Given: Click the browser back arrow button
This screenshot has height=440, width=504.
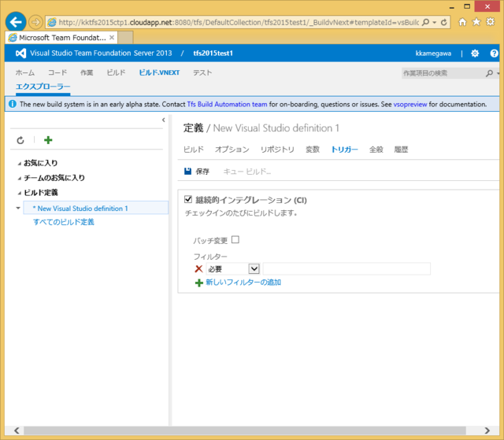Looking at the screenshot, I should [x=16, y=22].
